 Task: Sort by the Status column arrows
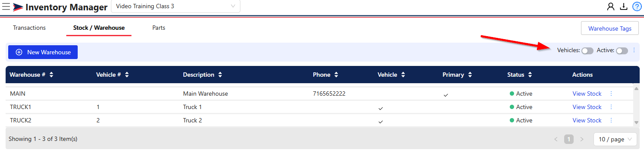coord(530,75)
